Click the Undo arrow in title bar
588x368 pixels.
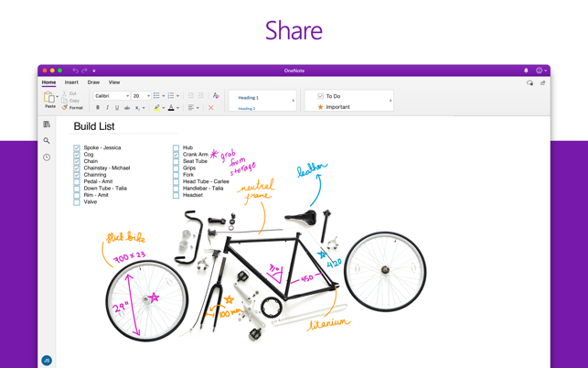point(75,70)
